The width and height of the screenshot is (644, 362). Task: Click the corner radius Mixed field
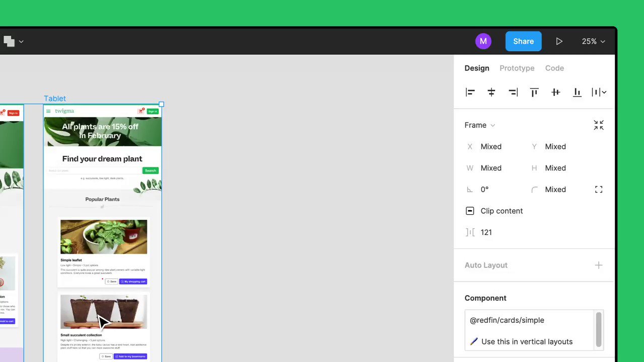pos(555,190)
